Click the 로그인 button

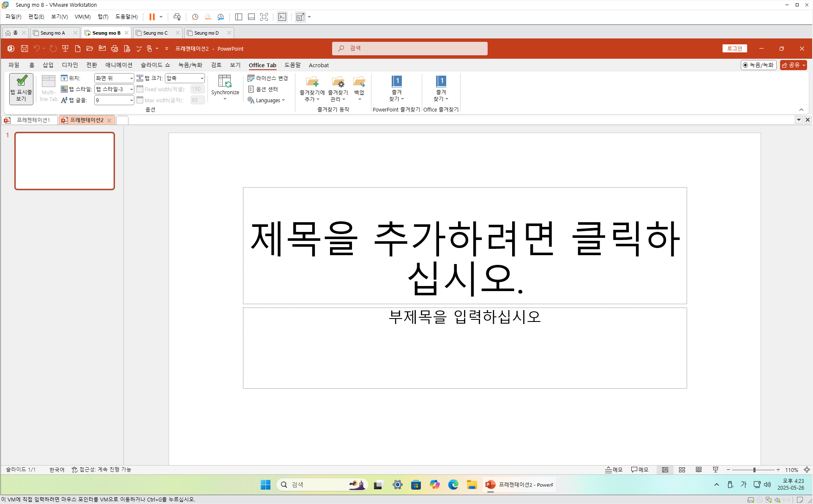pyautogui.click(x=734, y=49)
